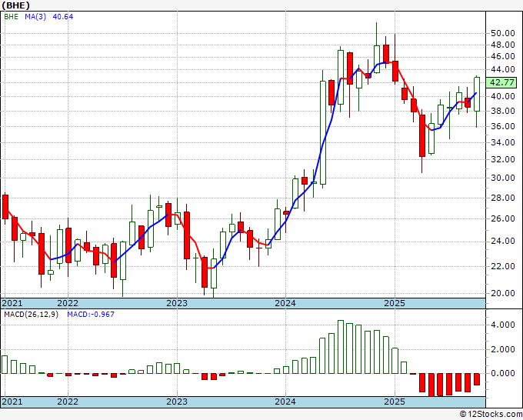The height and width of the screenshot is (420, 523).
Task: Click the 24.00 price axis label
Action: tap(502, 242)
